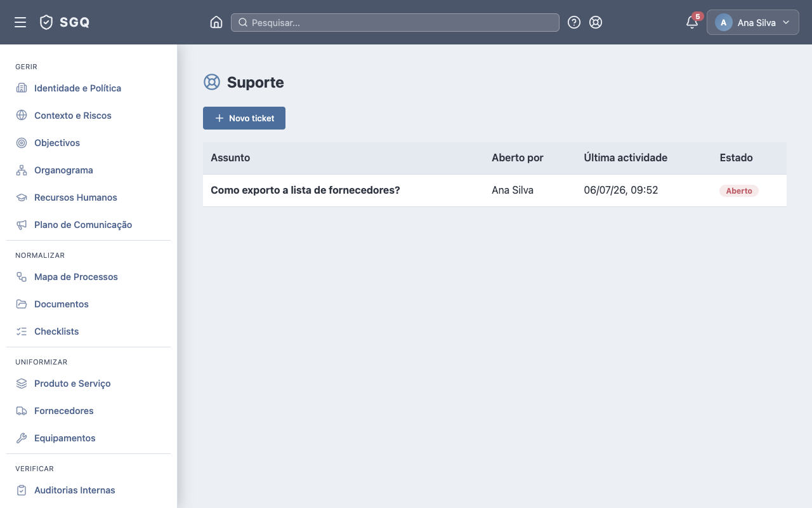Screen dimensions: 812x508
Task: Click the Recursos Humanos graduation cap icon
Action: pyautogui.click(x=22, y=197)
